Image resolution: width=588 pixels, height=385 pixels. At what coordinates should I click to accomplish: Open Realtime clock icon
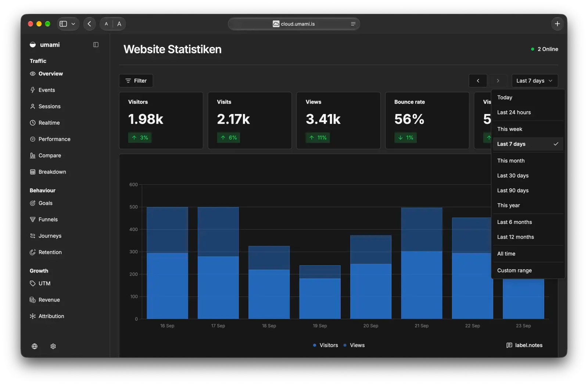point(33,123)
